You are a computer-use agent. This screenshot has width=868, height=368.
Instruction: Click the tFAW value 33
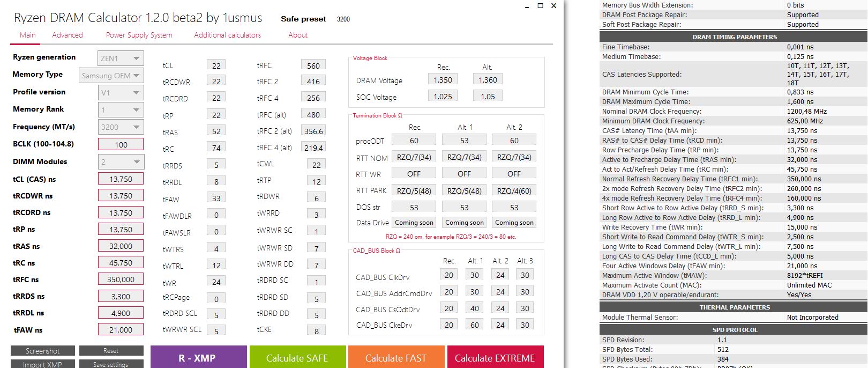tap(216, 198)
